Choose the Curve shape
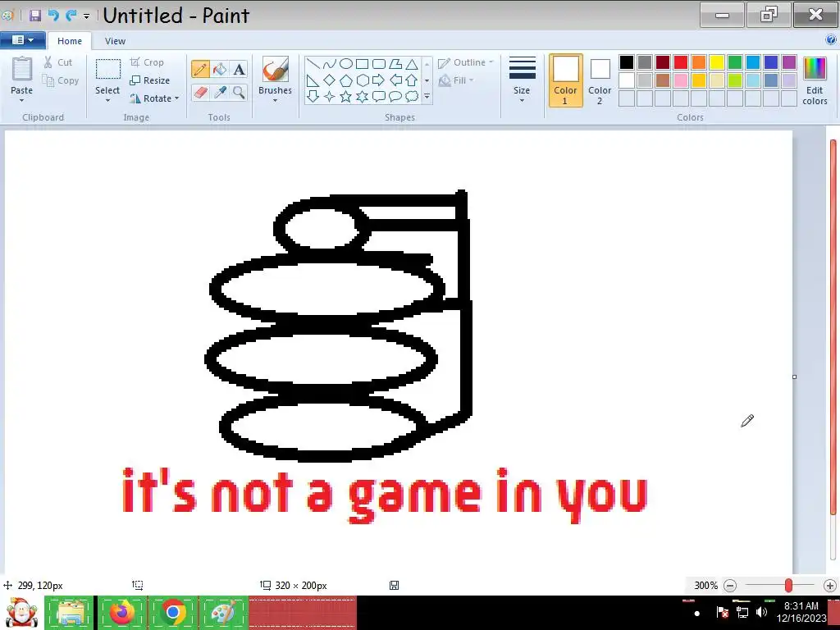Viewport: 840px width, 630px height. pos(330,64)
